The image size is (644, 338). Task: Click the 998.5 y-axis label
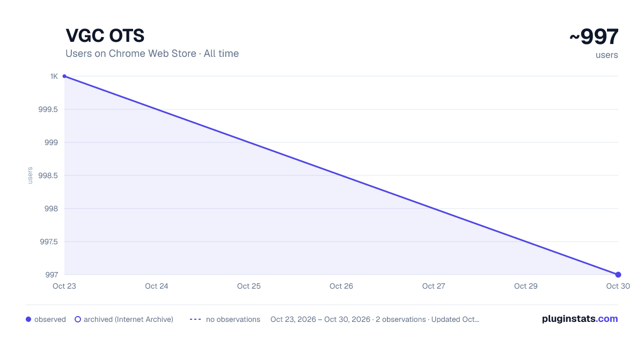(x=48, y=175)
